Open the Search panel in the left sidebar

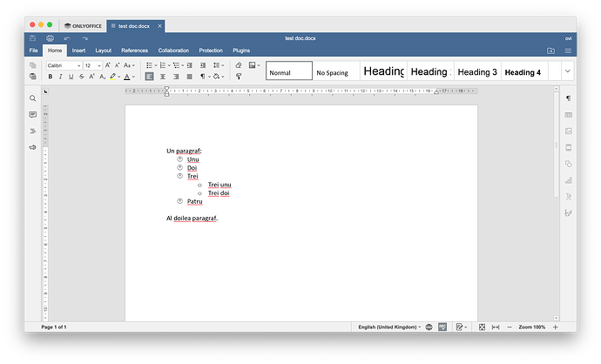[x=32, y=98]
